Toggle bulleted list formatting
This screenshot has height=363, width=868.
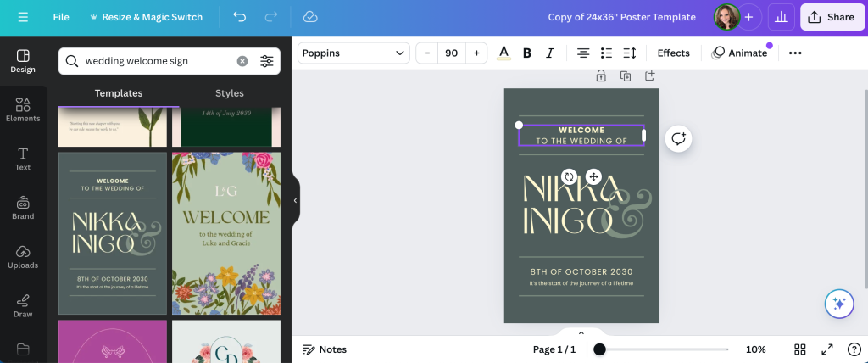click(x=606, y=53)
